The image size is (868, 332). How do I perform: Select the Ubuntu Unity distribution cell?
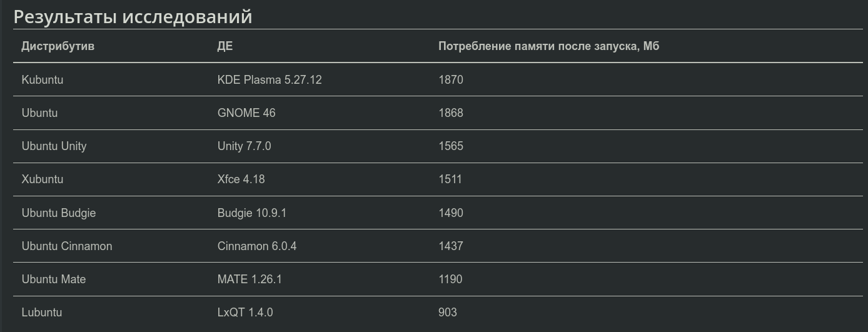click(x=54, y=146)
